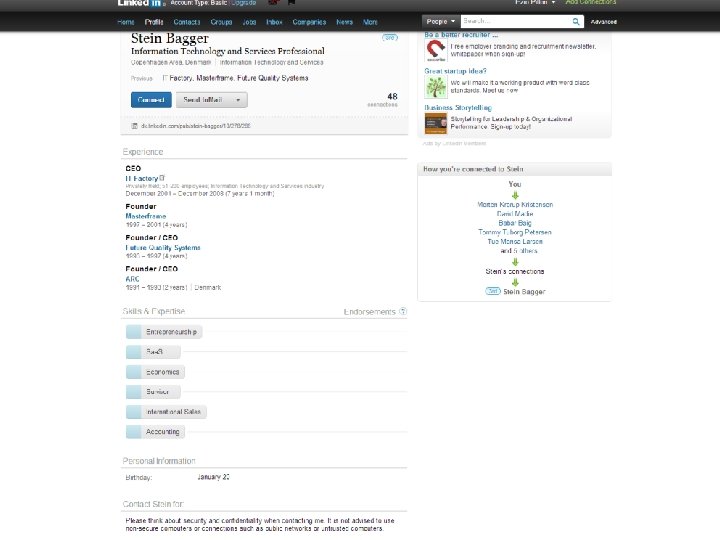Click the Economics skill tag
This screenshot has height=540, width=720.
[x=155, y=372]
